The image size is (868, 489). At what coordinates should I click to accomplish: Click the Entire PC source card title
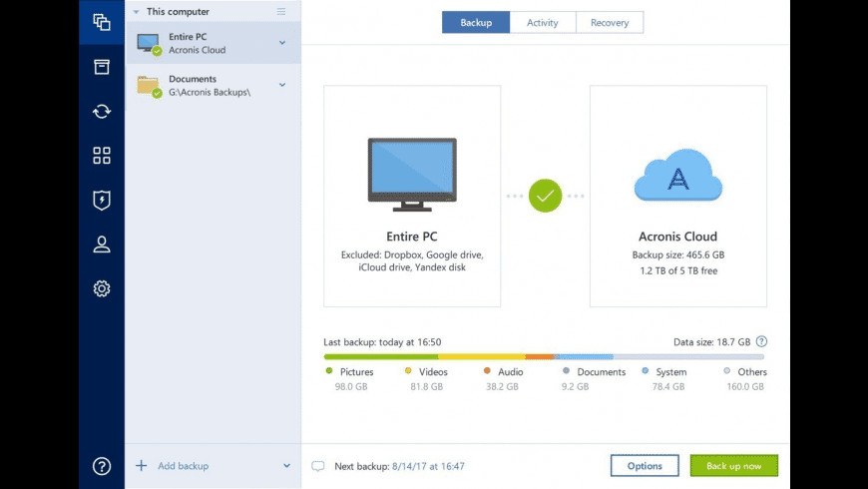tap(412, 237)
